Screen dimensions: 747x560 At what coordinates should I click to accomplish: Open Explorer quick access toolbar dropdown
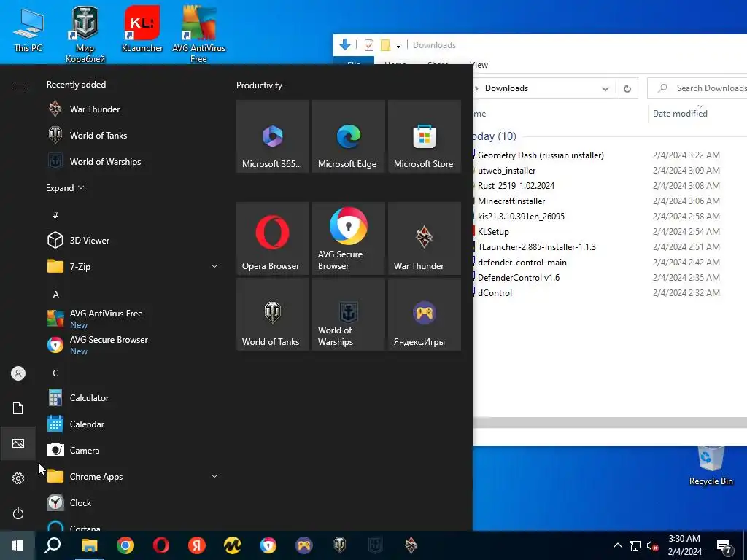(x=398, y=45)
